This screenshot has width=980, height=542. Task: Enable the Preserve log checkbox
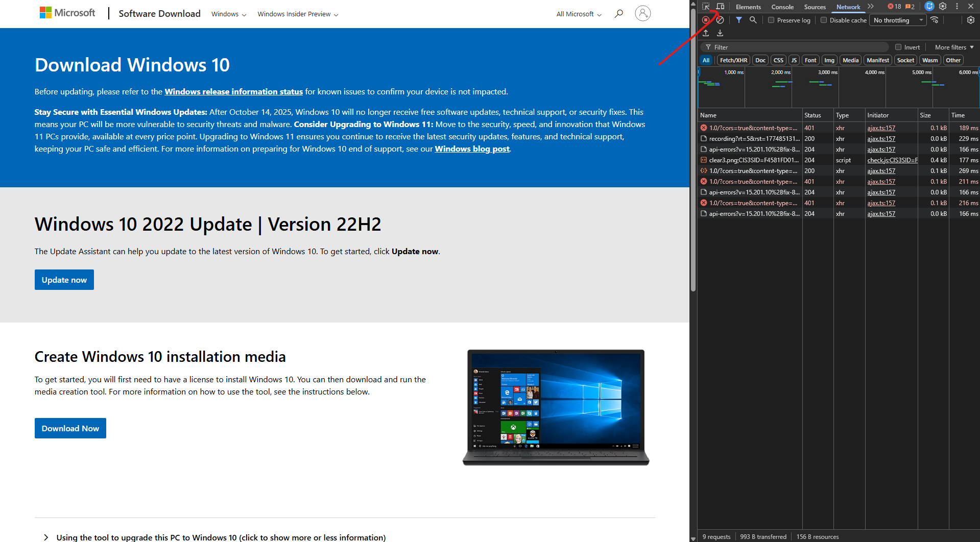coord(771,20)
